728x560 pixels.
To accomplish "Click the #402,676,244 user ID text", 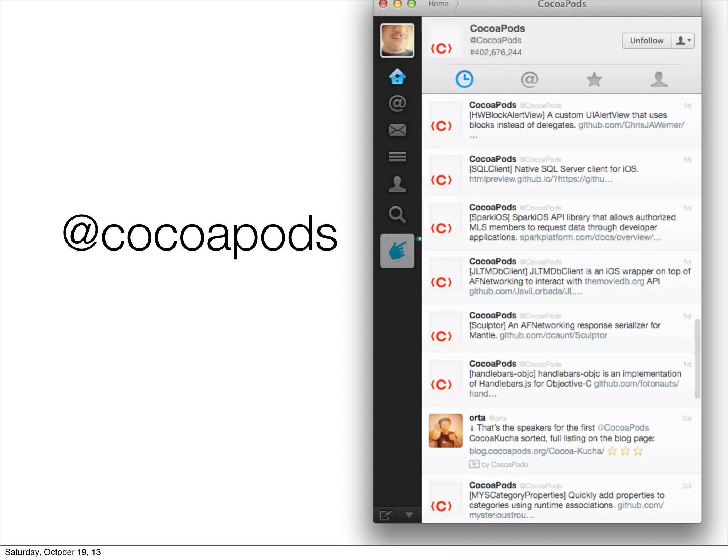I will click(x=496, y=53).
